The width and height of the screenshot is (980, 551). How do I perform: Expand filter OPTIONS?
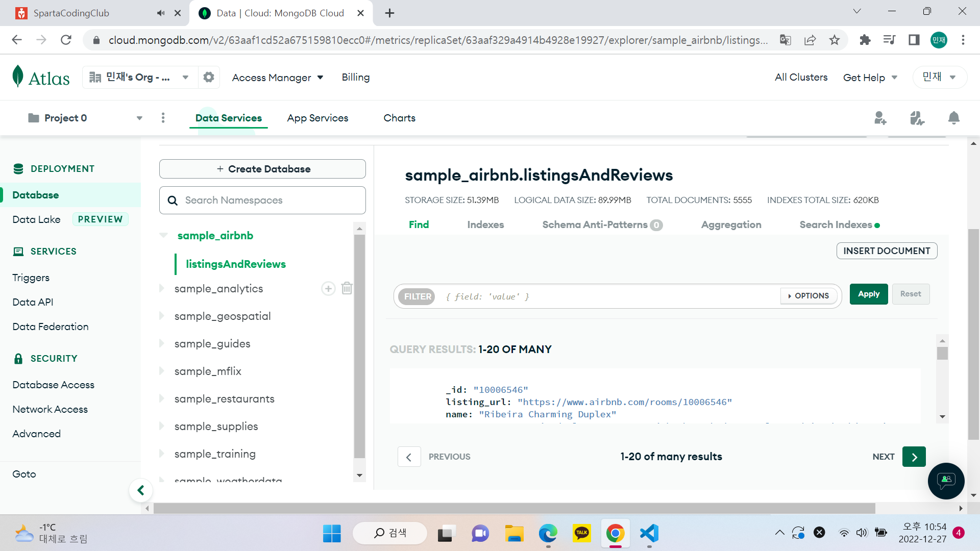click(808, 296)
